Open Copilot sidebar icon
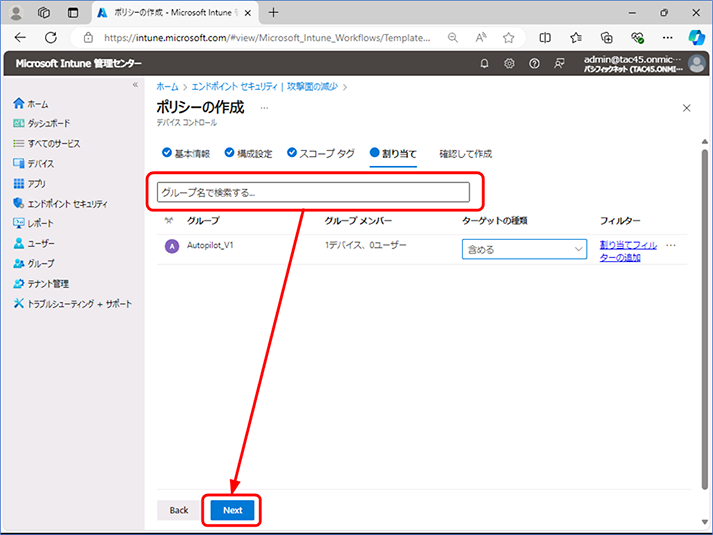The height and width of the screenshot is (535, 713). (697, 37)
